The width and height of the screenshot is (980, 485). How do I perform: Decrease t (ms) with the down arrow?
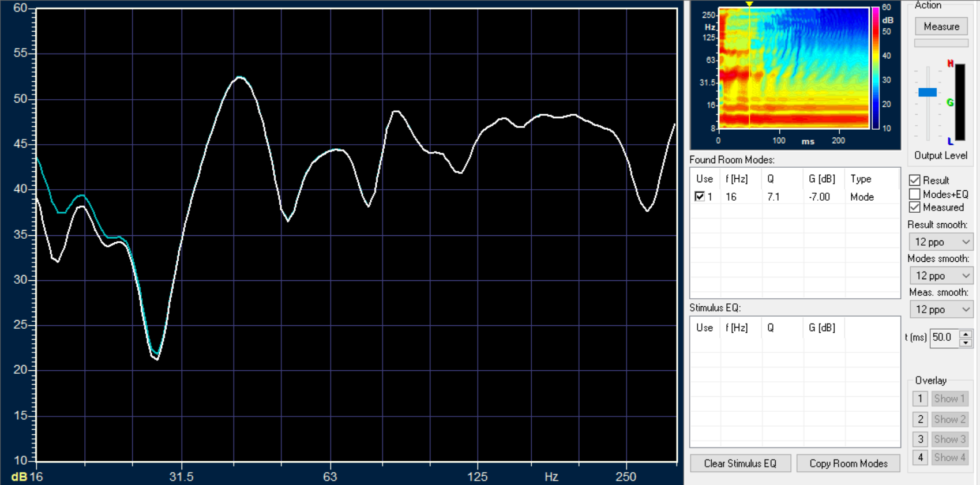click(966, 343)
